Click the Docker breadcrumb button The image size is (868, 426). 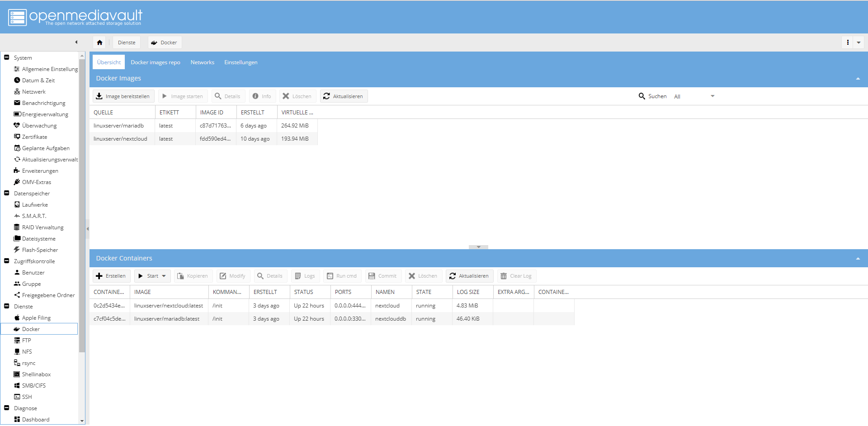165,43
